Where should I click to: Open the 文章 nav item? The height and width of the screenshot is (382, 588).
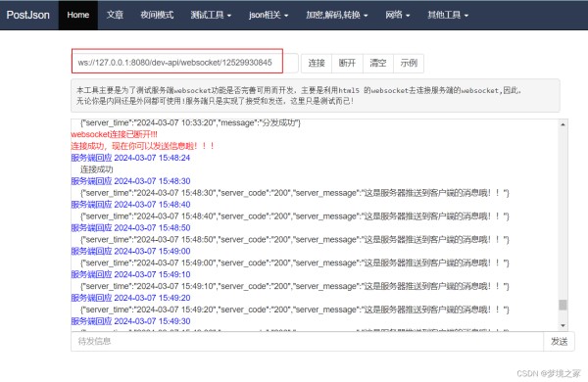(x=115, y=15)
